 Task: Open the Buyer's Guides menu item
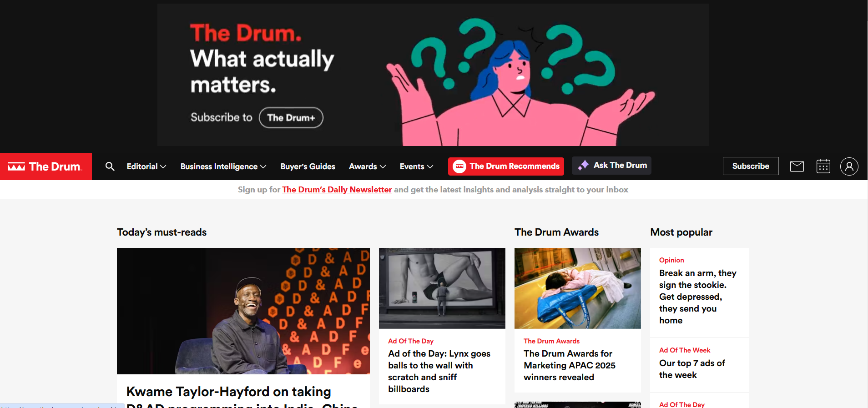(308, 166)
